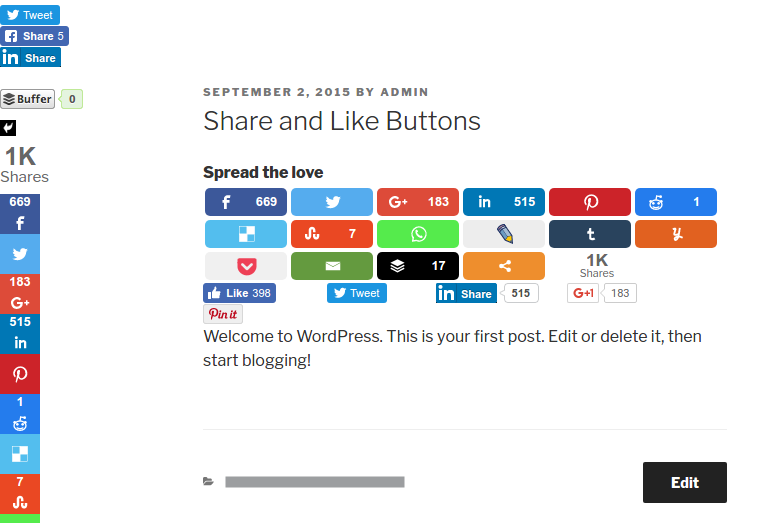
Task: Click the LiveJournal pencil button
Action: pyautogui.click(x=504, y=234)
